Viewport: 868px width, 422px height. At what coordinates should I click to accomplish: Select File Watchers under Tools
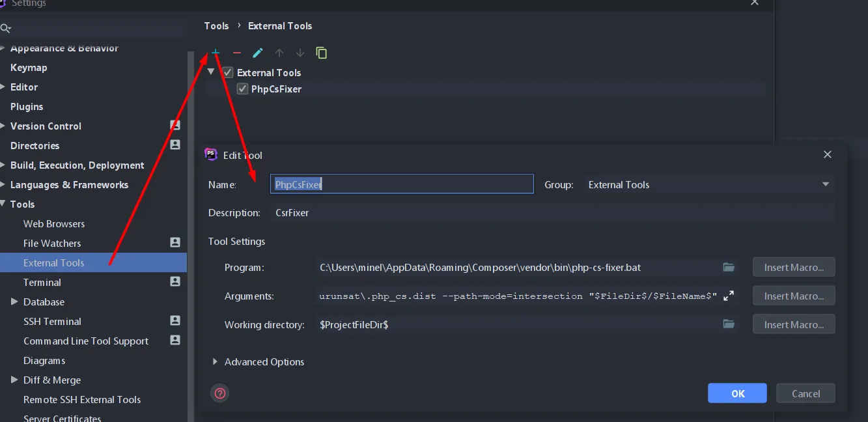click(52, 243)
